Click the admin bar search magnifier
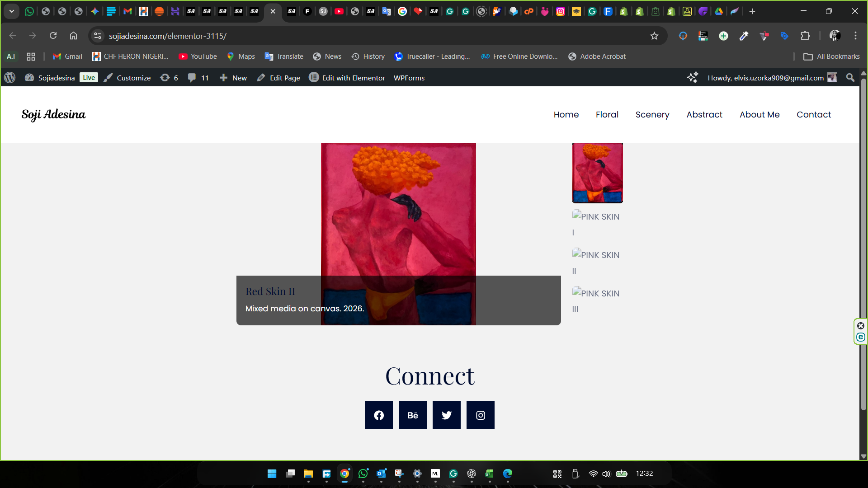868x488 pixels. tap(850, 78)
